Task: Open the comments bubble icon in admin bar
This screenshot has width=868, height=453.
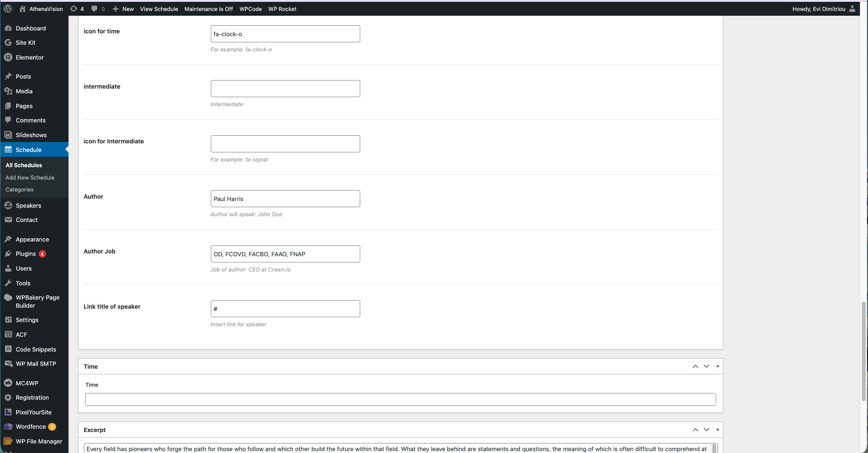Action: point(94,9)
